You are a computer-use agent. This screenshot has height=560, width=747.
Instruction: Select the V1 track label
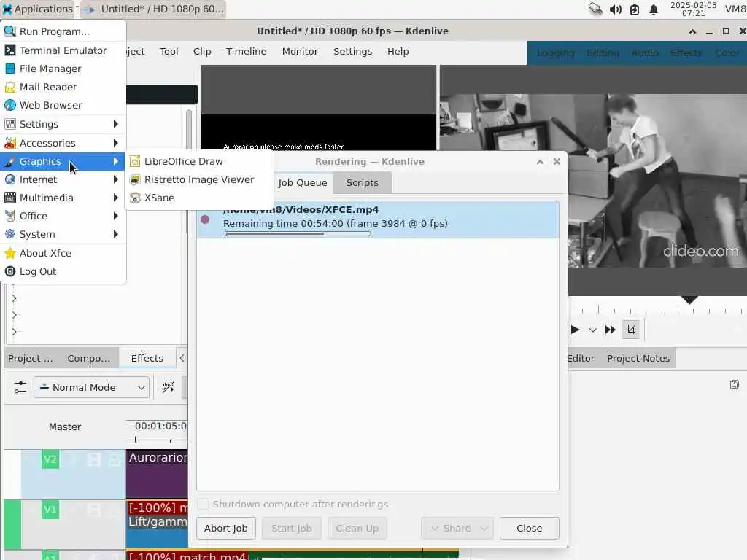(50, 510)
